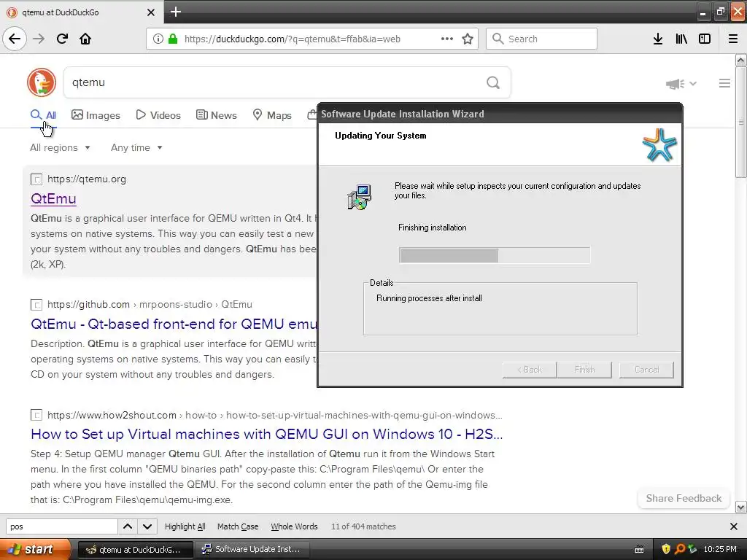Viewport: 747px width, 560px height.
Task: Click the tray security shield icon
Action: (x=665, y=549)
